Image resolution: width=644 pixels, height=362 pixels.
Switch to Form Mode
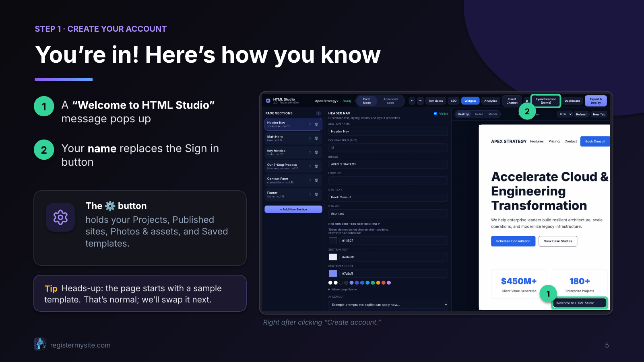coord(367,101)
